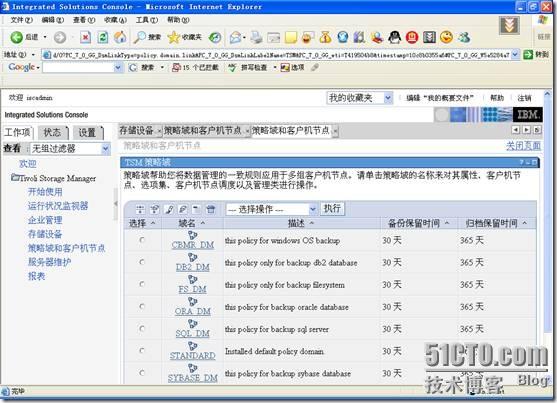Click second table toolbar icon deselect all
The height and width of the screenshot is (403, 557).
[x=155, y=209]
